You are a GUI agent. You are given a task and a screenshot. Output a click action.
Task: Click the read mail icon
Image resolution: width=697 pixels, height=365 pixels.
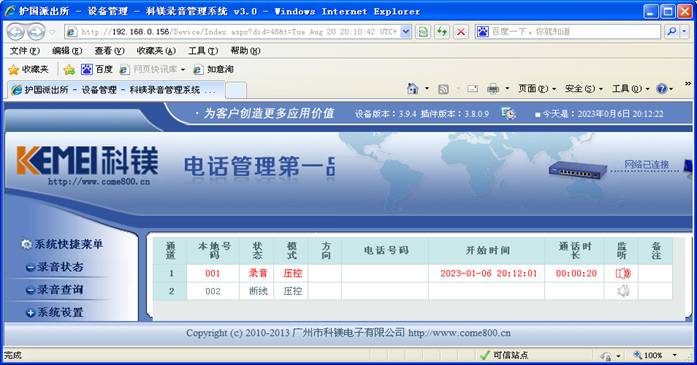[x=473, y=89]
